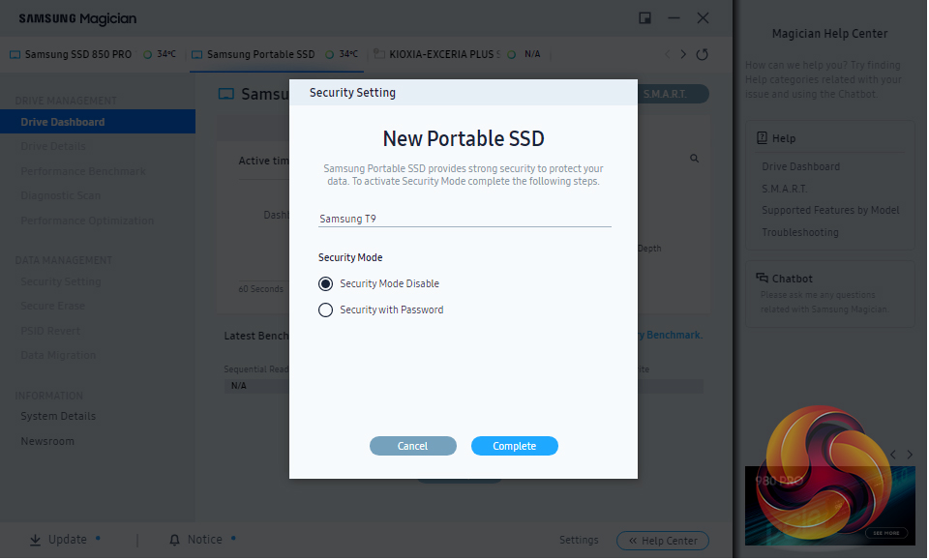This screenshot has width=929, height=560.
Task: Select Samsung Portable SSD drive tab
Action: point(260,54)
